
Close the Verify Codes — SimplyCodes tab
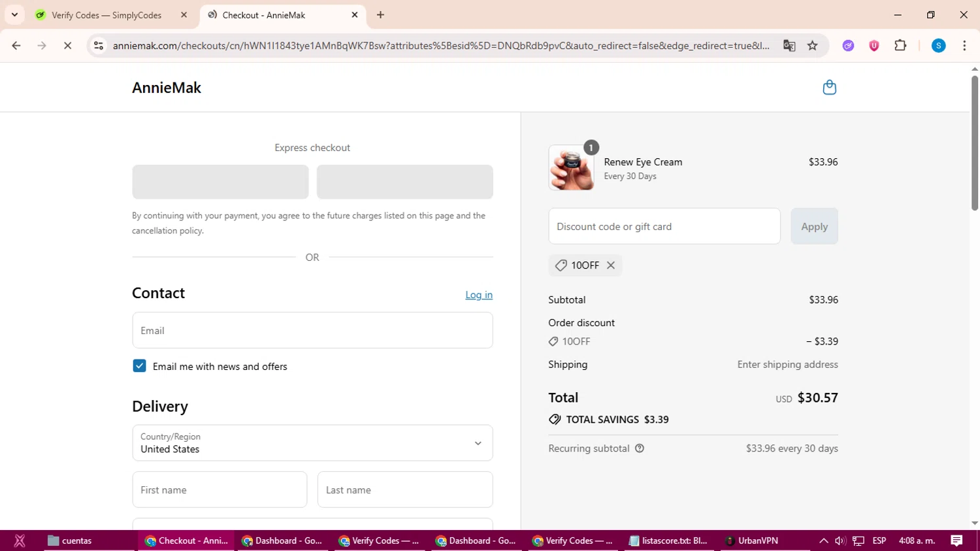click(x=184, y=15)
